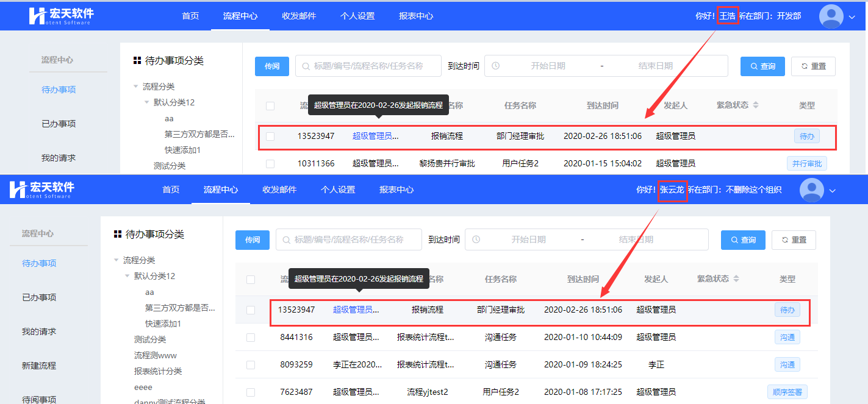Click the grid icon by 待办事项分类 in 张云龙's view
The width and height of the screenshot is (868, 404).
pos(118,235)
